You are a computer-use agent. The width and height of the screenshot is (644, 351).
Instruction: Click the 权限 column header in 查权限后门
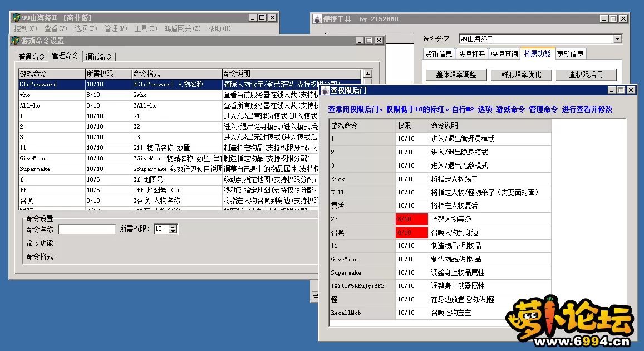point(411,126)
